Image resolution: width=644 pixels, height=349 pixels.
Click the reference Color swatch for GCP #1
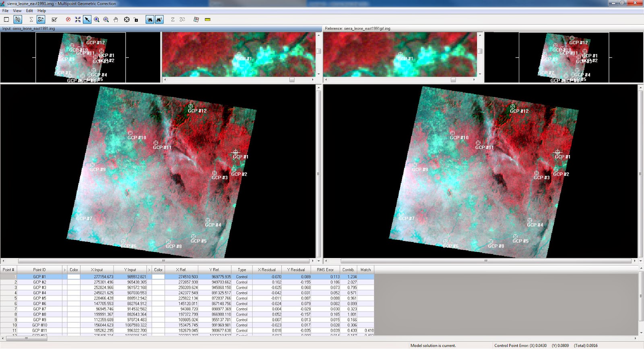click(x=158, y=277)
